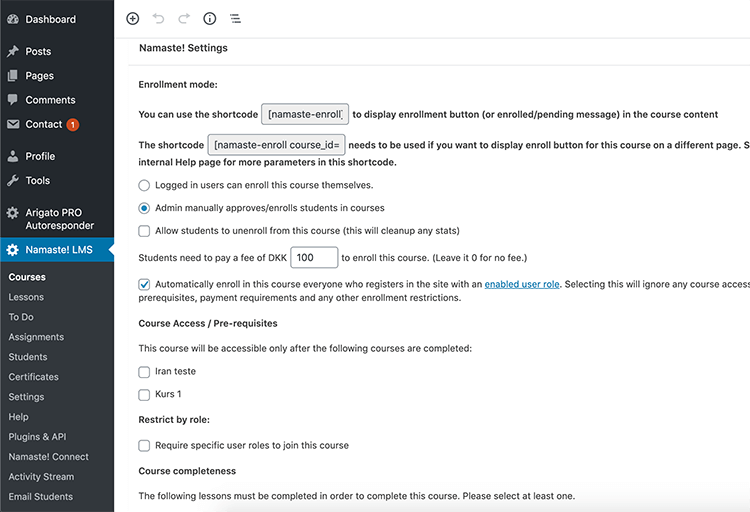Click the Contact envelope icon

point(13,124)
